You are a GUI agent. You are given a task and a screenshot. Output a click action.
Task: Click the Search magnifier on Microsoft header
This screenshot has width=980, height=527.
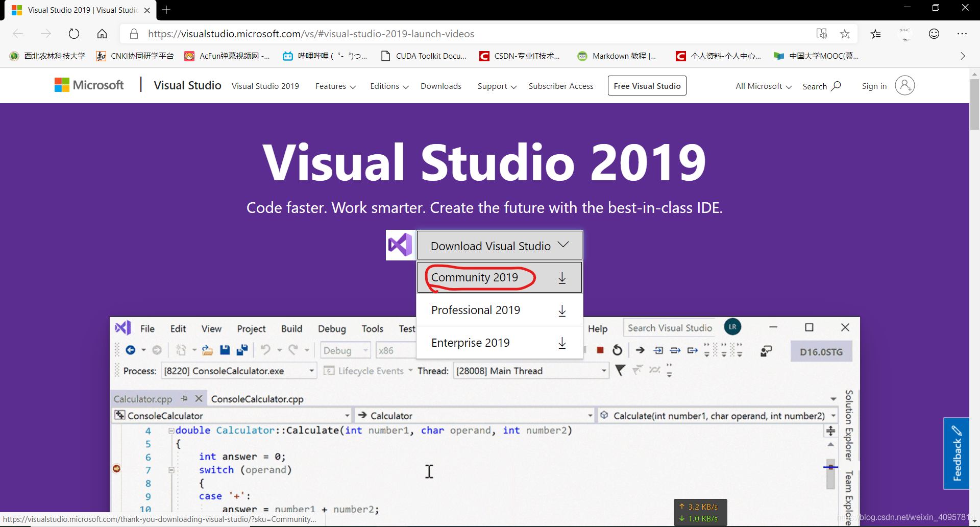tap(836, 86)
